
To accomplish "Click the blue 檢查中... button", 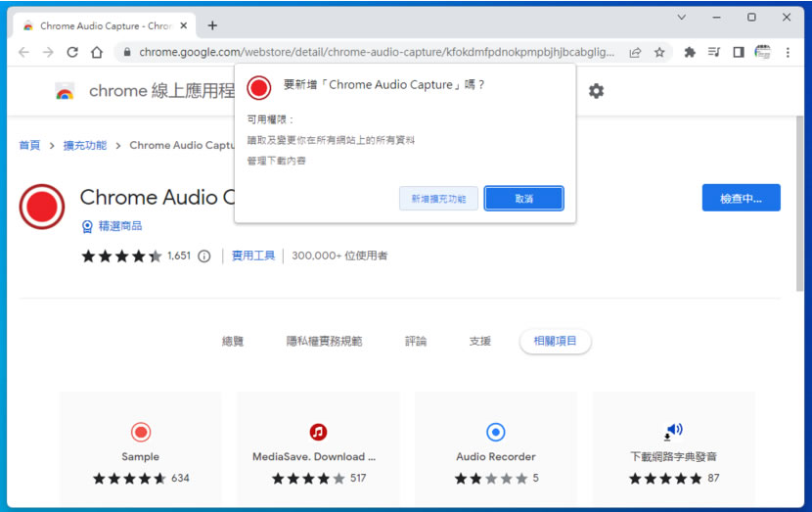I will (741, 198).
